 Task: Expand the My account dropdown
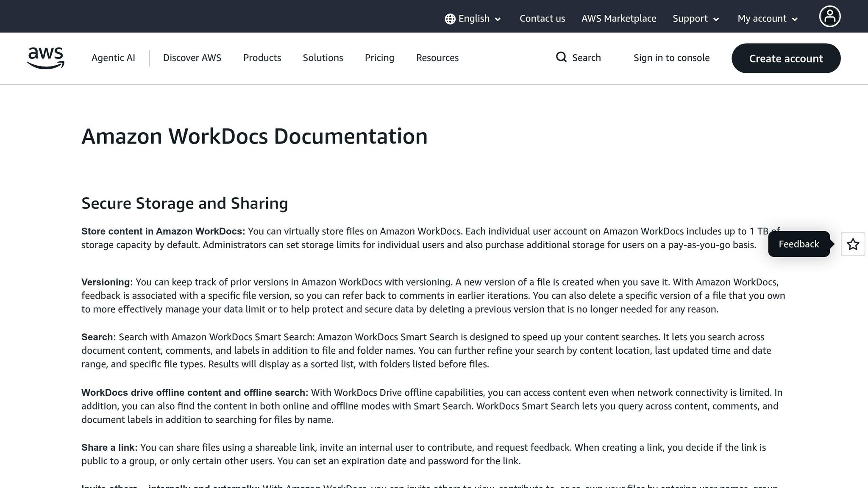pos(768,19)
